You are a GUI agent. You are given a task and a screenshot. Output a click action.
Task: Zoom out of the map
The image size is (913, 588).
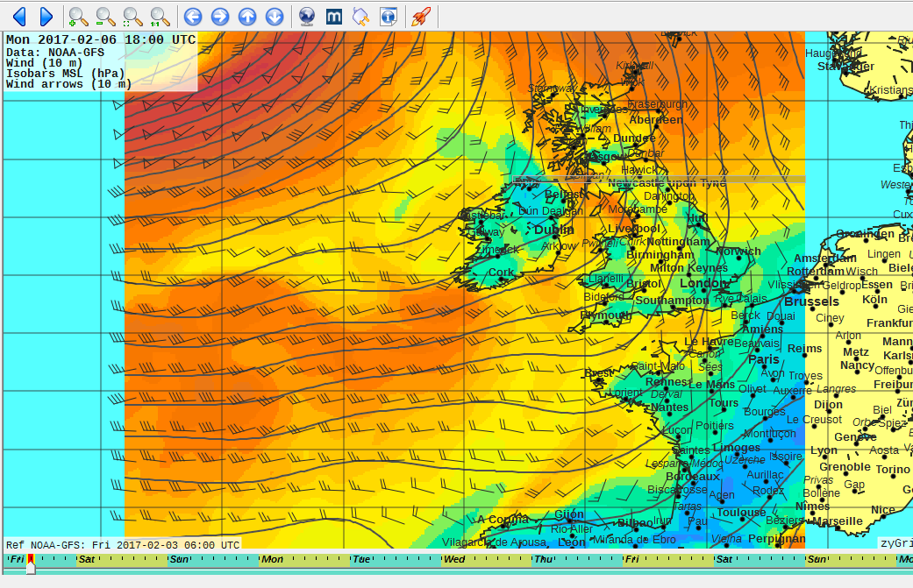click(105, 17)
